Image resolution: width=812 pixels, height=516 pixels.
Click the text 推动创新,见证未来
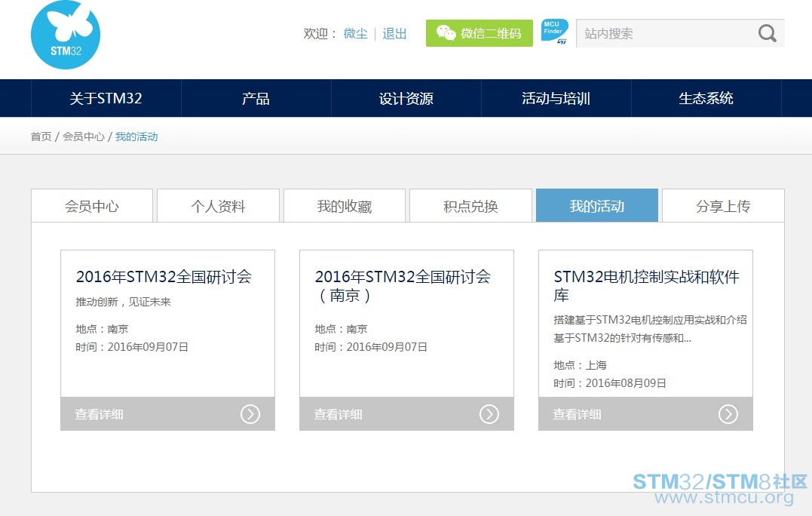123,302
